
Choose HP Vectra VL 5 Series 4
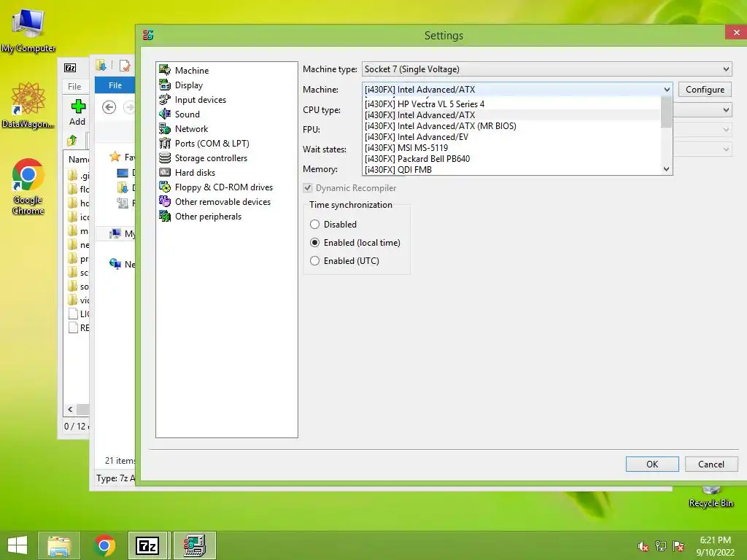(513, 104)
